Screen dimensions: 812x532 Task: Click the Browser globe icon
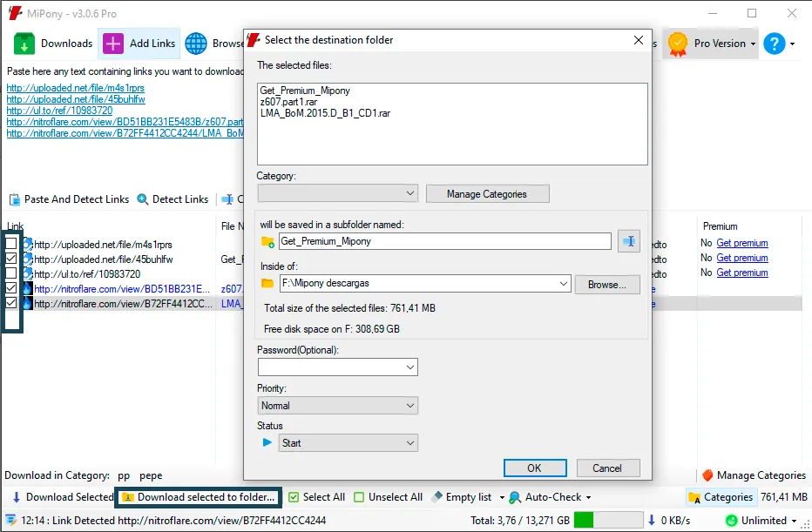click(196, 44)
